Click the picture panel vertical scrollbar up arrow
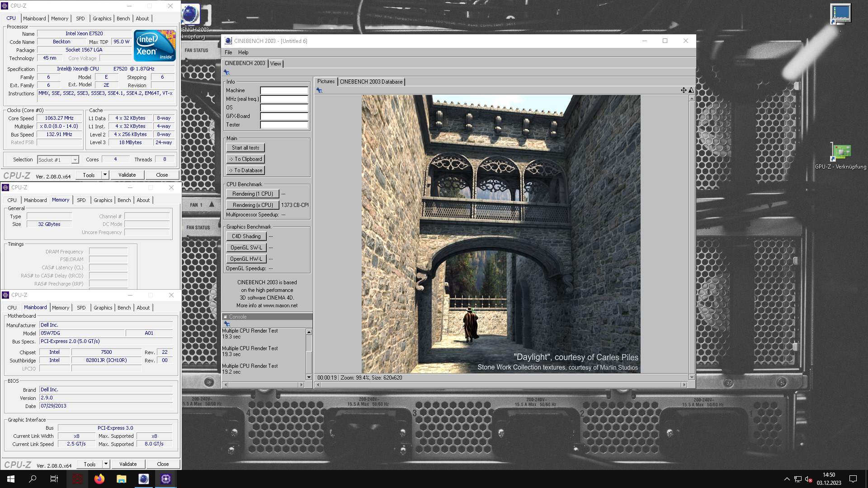This screenshot has height=488, width=868. point(692,99)
